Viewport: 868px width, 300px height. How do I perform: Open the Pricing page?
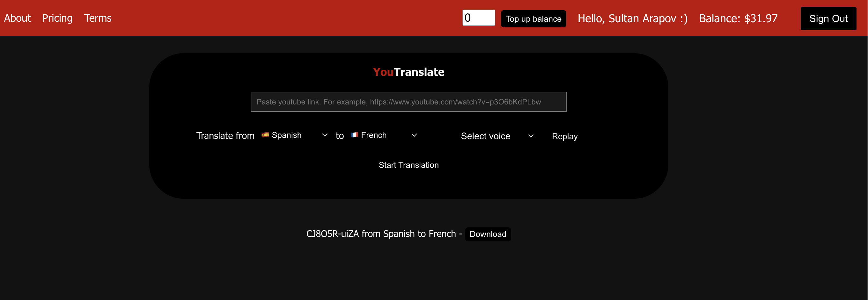tap(57, 18)
